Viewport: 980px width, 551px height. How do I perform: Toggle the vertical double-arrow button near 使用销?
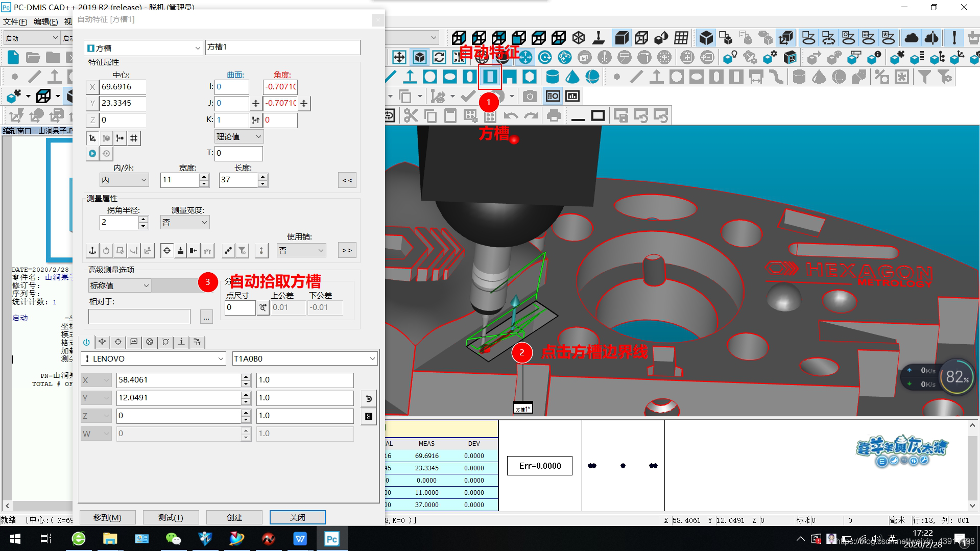[261, 250]
